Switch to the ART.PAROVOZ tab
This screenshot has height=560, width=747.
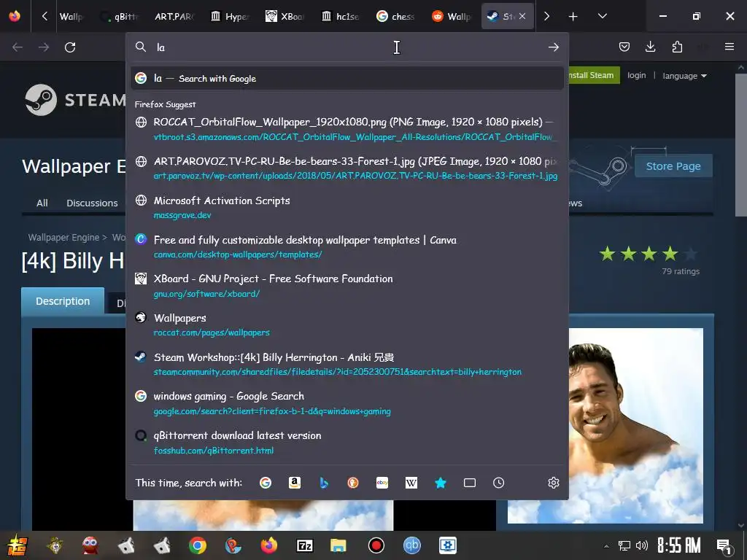(174, 17)
